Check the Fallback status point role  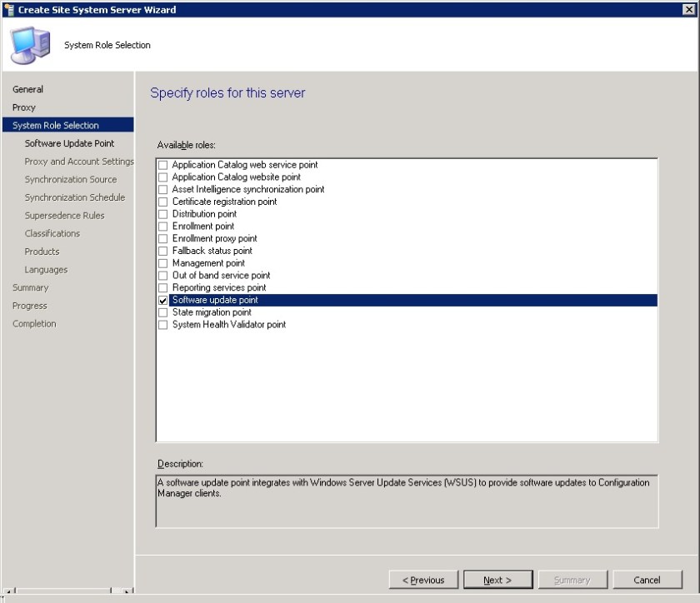pos(162,251)
